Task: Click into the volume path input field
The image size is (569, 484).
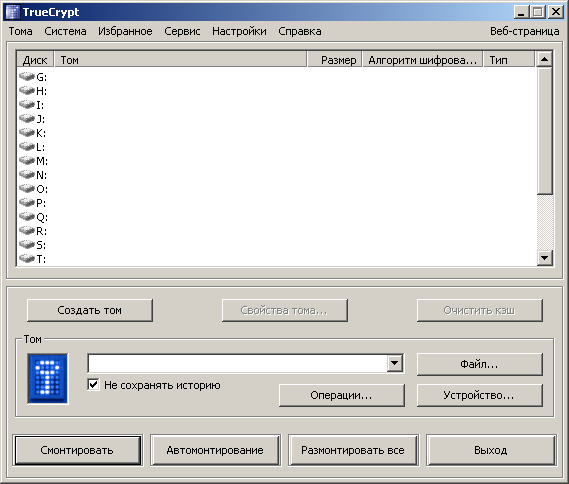Action: (238, 363)
